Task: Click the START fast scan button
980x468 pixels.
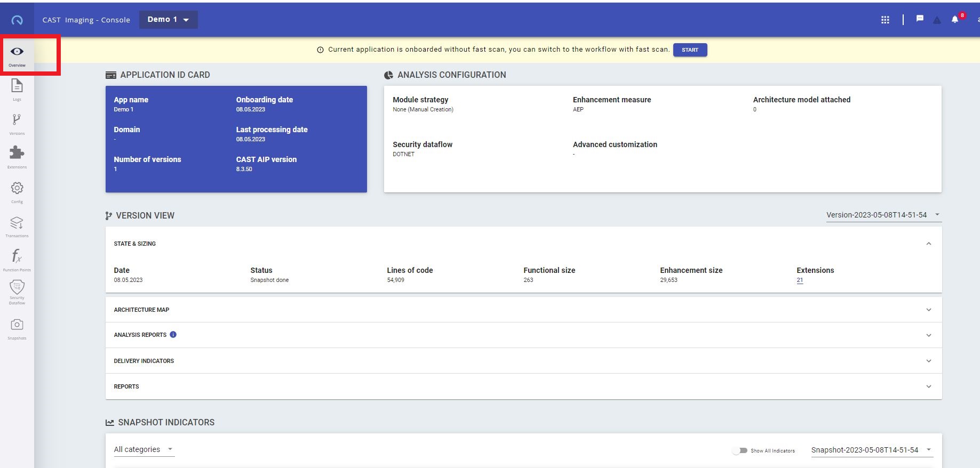Action: [690, 50]
